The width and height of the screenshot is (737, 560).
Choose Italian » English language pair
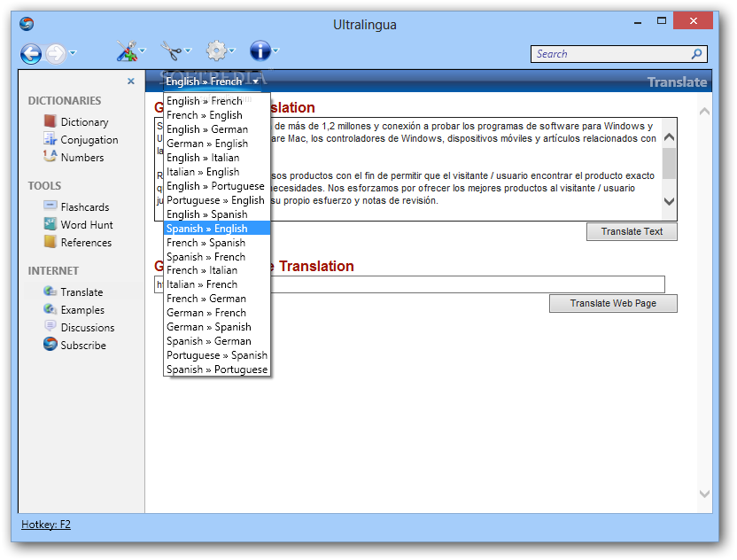point(217,172)
